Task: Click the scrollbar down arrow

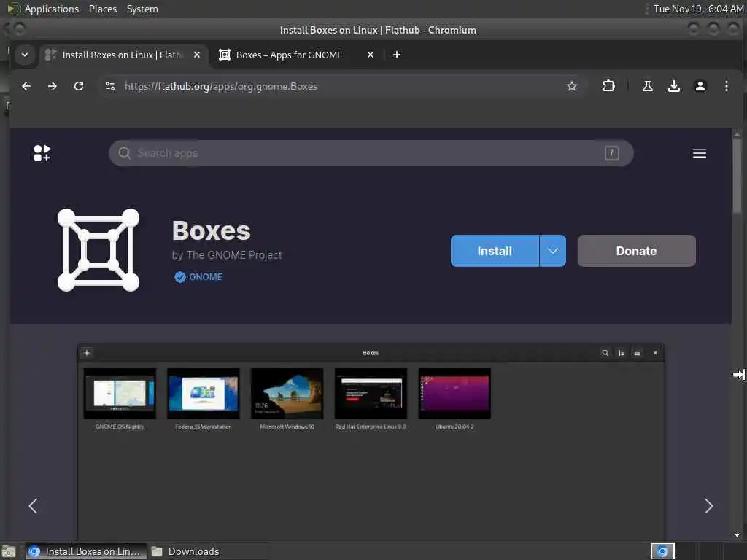Action: (737, 534)
